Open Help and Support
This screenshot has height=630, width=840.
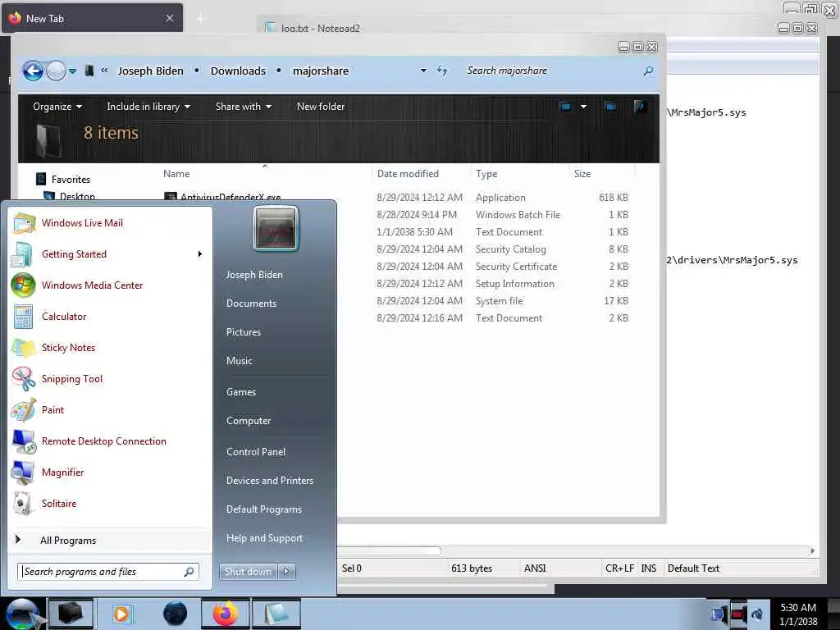[264, 538]
